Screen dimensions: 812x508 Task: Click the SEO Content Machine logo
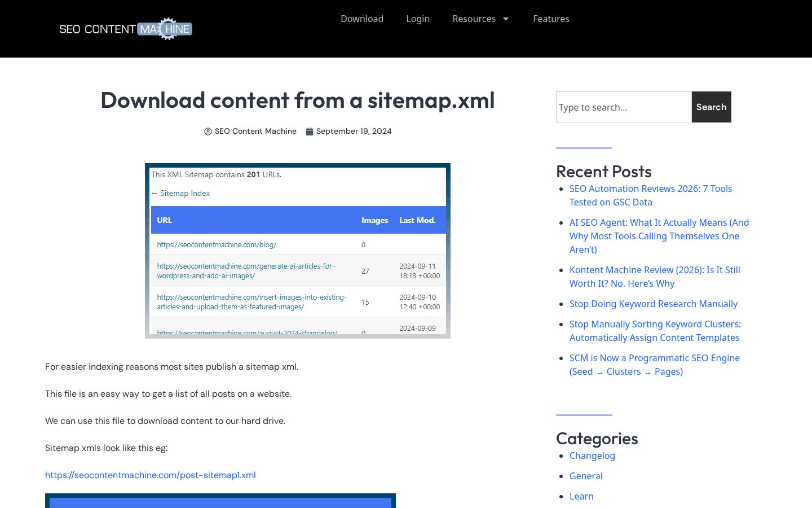point(126,29)
